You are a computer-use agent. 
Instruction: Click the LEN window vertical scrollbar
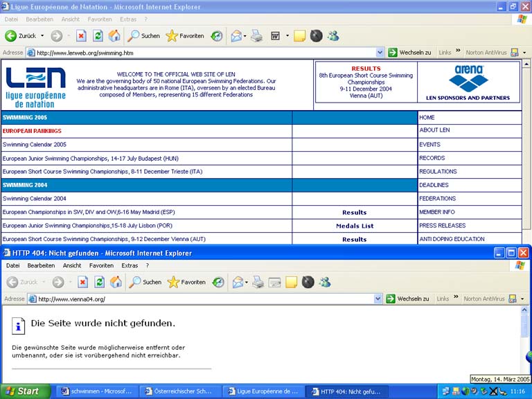(x=526, y=150)
